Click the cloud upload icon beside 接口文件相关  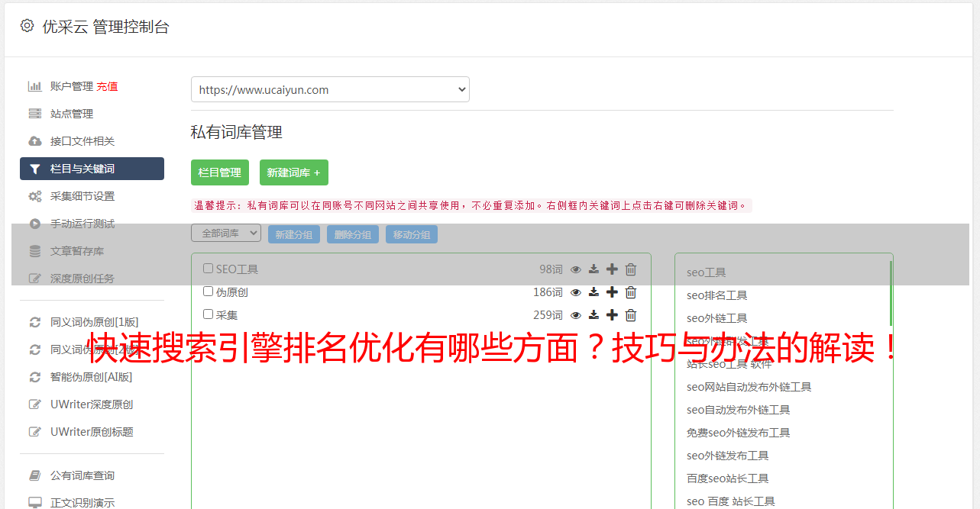pyautogui.click(x=34, y=141)
